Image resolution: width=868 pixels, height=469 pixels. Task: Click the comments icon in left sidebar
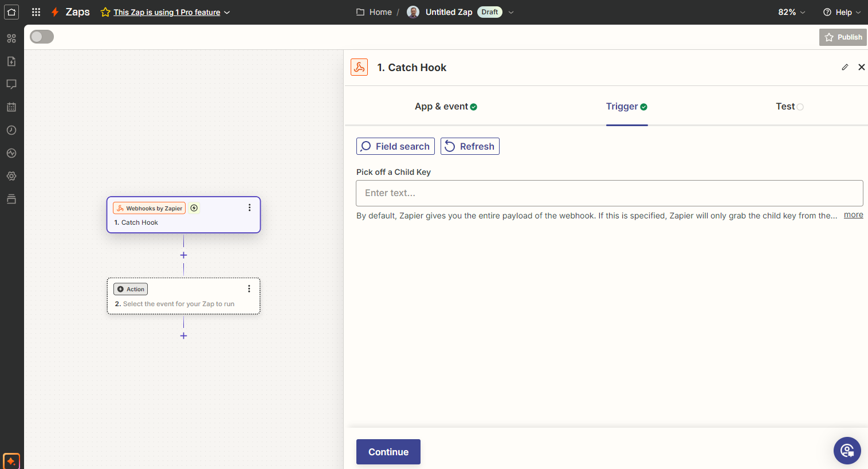point(11,84)
